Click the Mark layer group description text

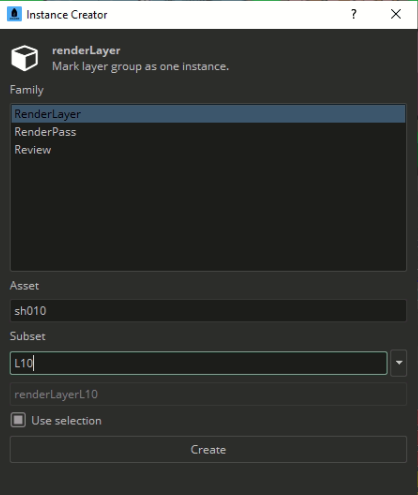click(140, 66)
